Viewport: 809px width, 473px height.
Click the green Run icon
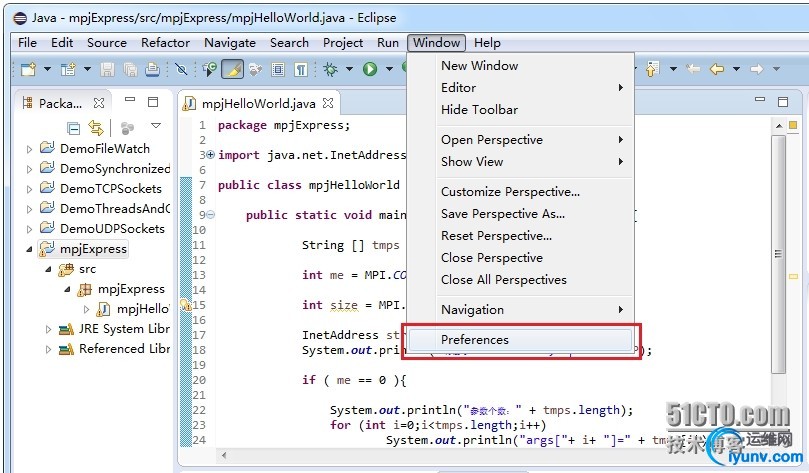tap(370, 69)
